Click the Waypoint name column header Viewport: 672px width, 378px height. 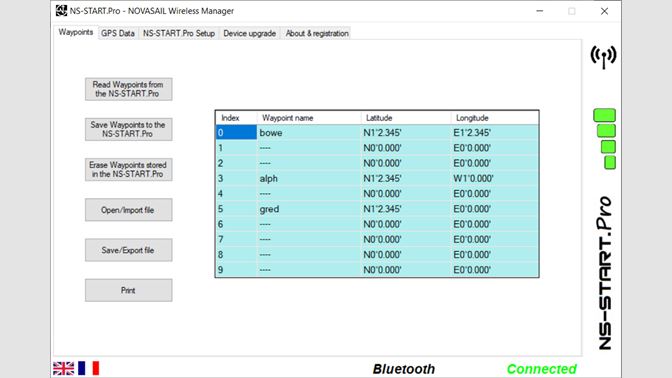(309, 118)
